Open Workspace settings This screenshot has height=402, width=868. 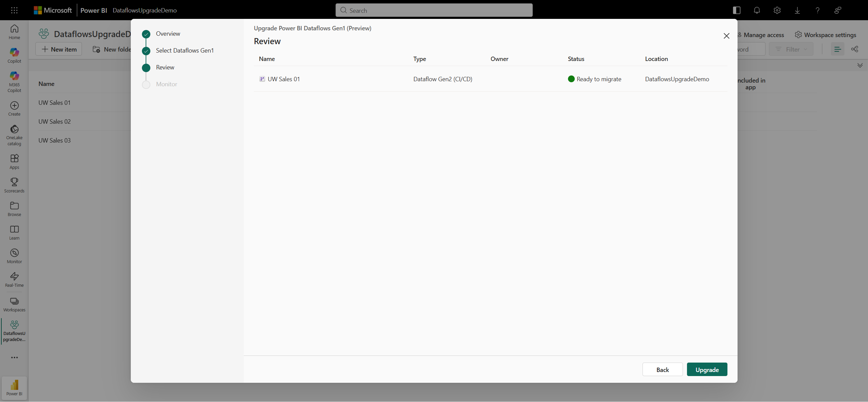pyautogui.click(x=826, y=35)
